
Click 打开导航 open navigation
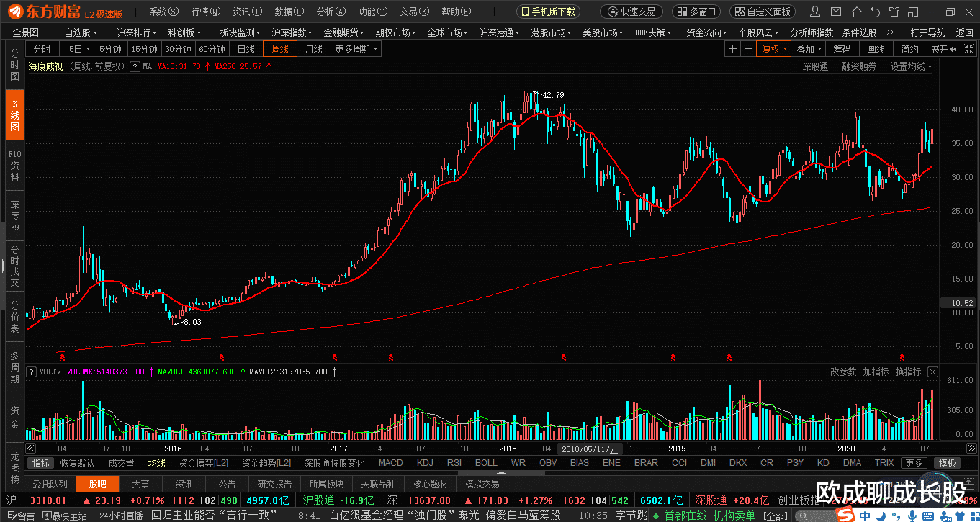click(927, 32)
